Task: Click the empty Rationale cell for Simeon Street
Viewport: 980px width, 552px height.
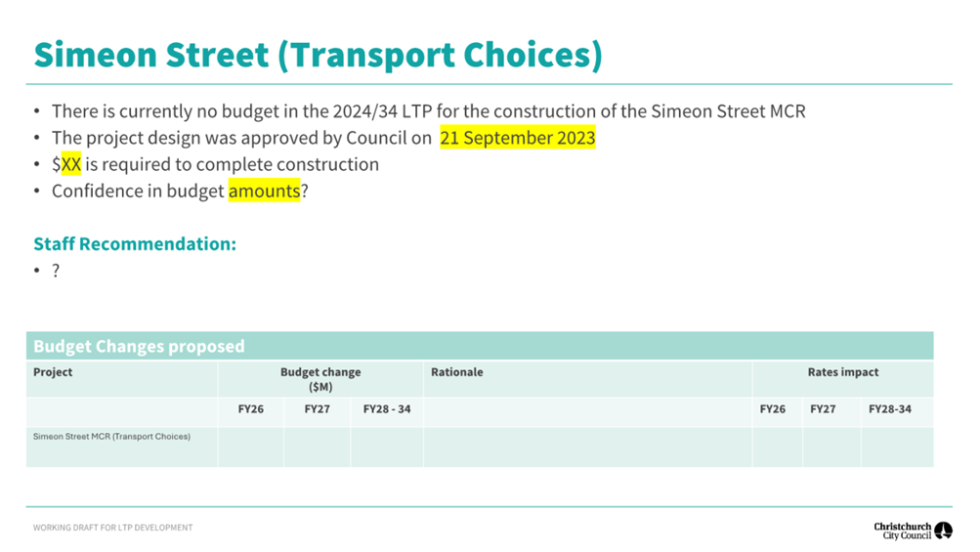Action: 587,447
